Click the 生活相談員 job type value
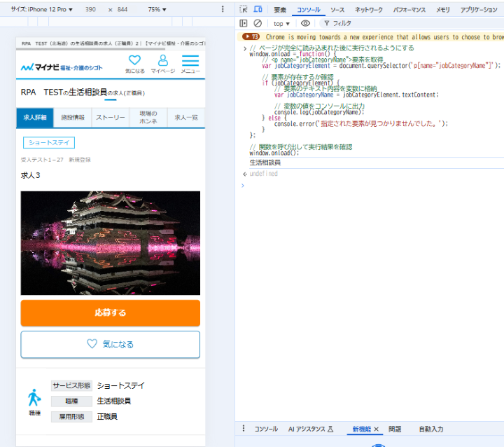This screenshot has height=447, width=504. (x=114, y=401)
